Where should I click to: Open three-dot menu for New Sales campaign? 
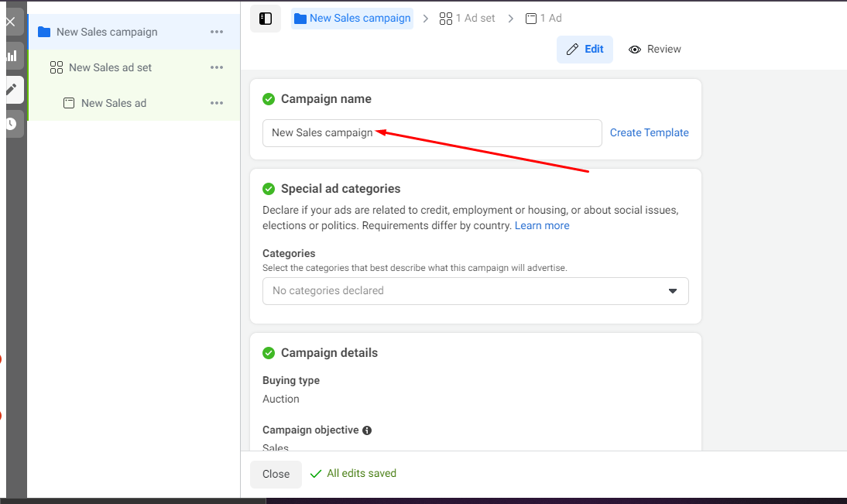[x=217, y=32]
